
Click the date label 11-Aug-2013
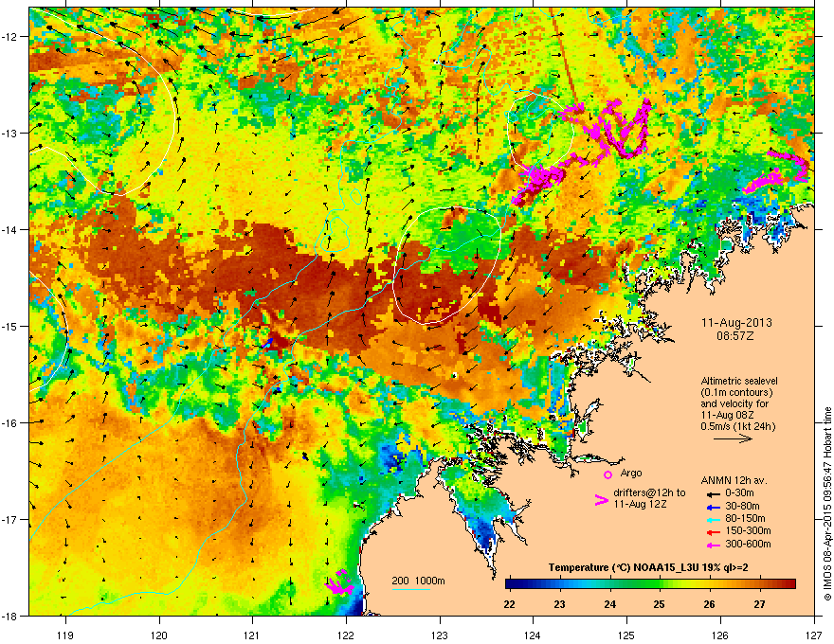coord(736,323)
